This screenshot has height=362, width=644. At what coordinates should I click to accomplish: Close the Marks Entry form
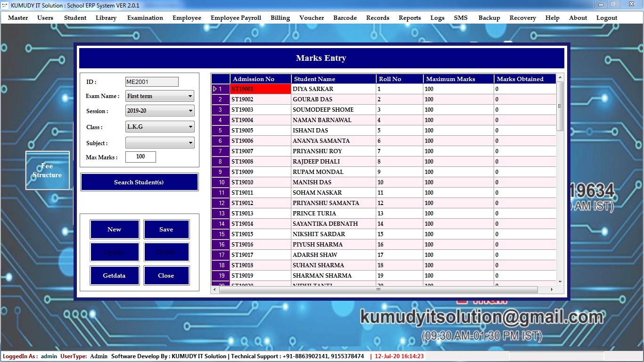[x=166, y=276]
